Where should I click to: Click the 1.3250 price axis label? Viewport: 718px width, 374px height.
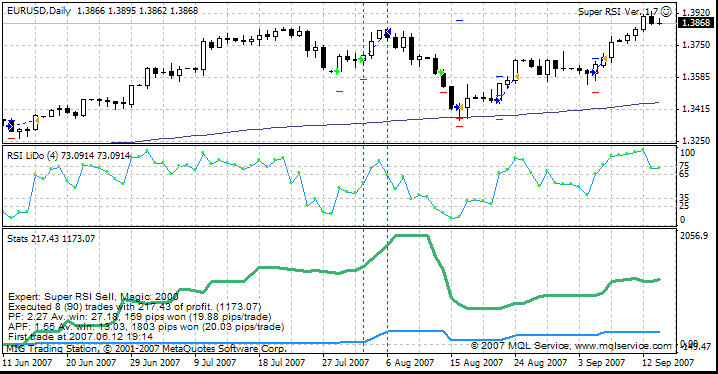point(696,141)
